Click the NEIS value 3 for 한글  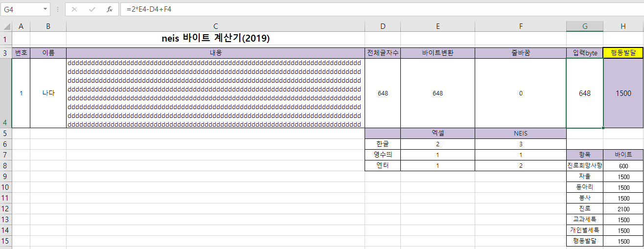pyautogui.click(x=521, y=144)
